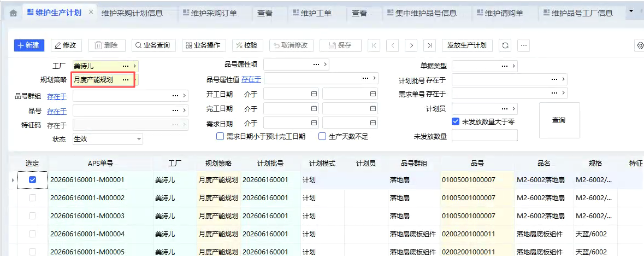644x256 pixels.
Task: Open the tab overflow dropdown arrow
Action: [x=631, y=12]
